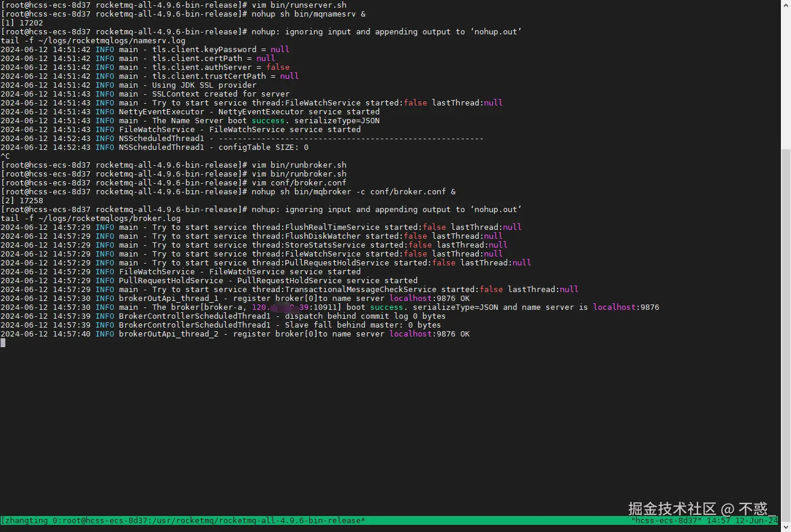The image size is (791, 532).
Task: Click the "Using JDK SSL provider" log line
Action: click(129, 85)
